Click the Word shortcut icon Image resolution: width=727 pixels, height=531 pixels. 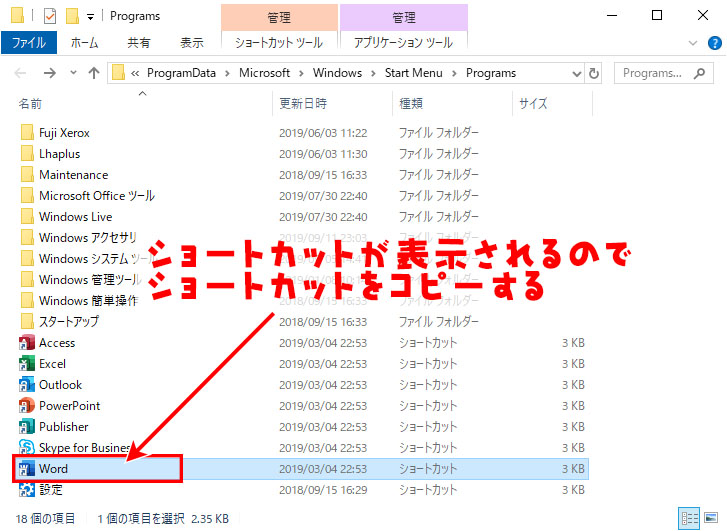pos(27,468)
